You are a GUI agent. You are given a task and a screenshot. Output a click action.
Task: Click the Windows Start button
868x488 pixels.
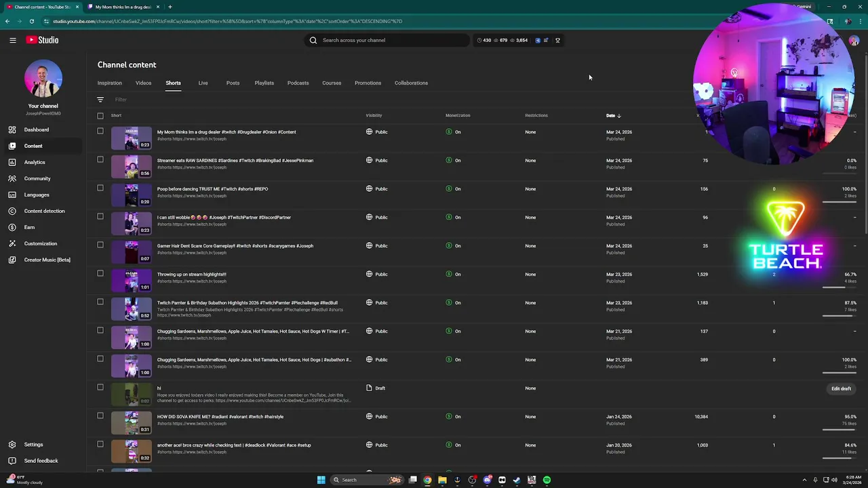point(321,480)
